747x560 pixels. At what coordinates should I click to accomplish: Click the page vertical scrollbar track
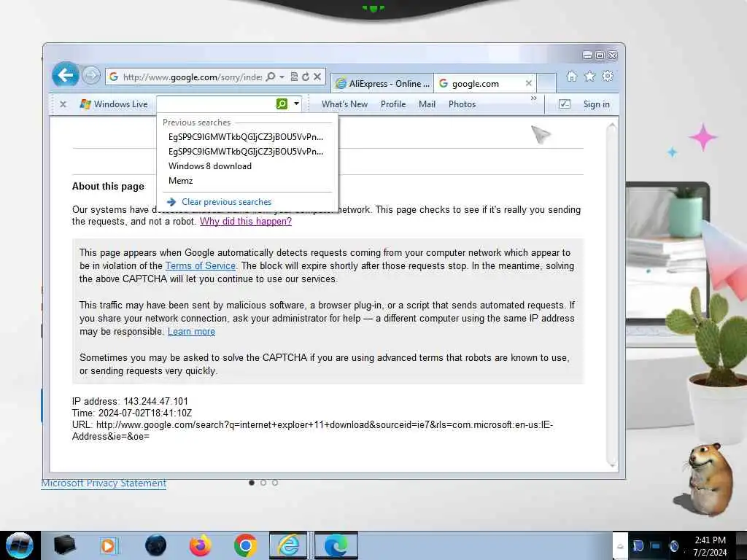pos(612,295)
